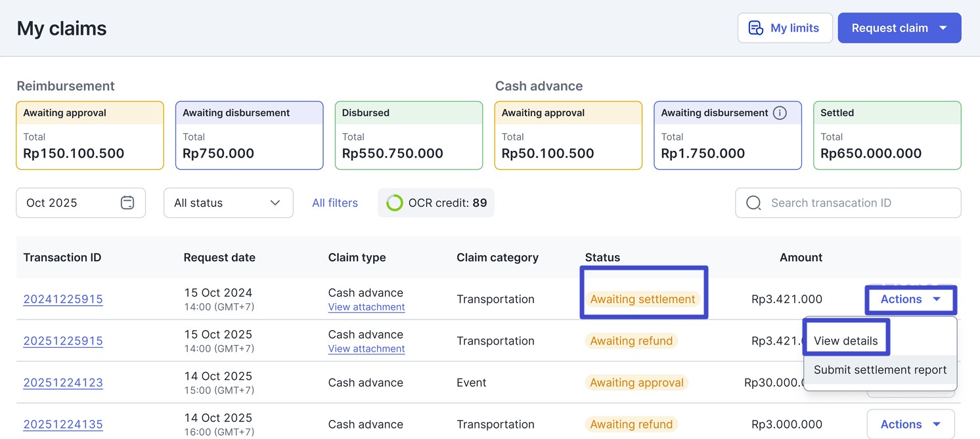Open Actions dropdown for transaction 20251224135
Screen dimensions: 980x439
tap(910, 425)
